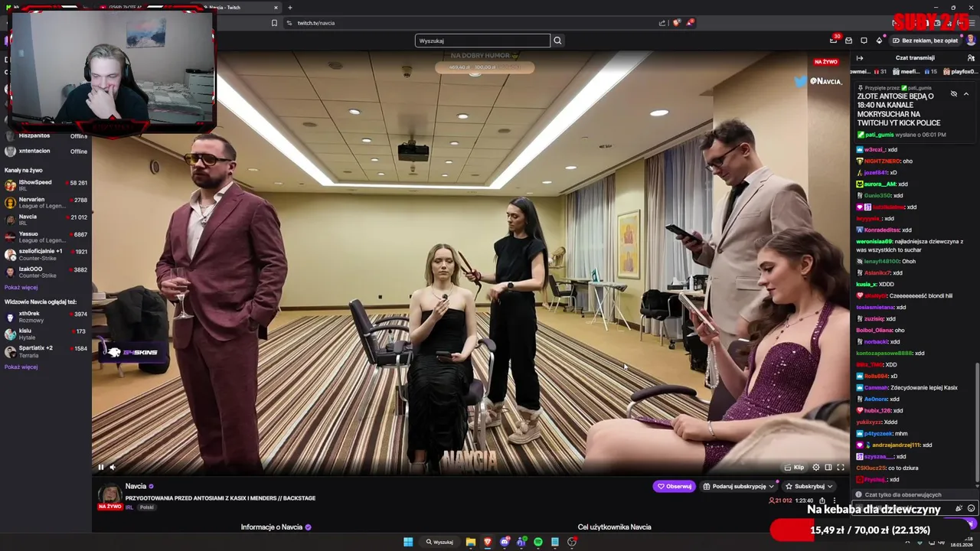
Task: Open the Subskrybuj dropdown
Action: click(810, 486)
